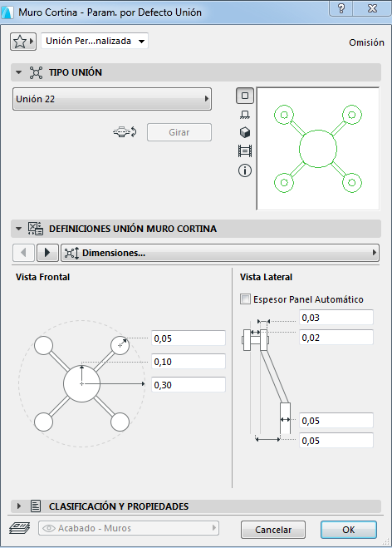Open the Favorites star button
This screenshot has width=392, height=548.
pos(23,42)
